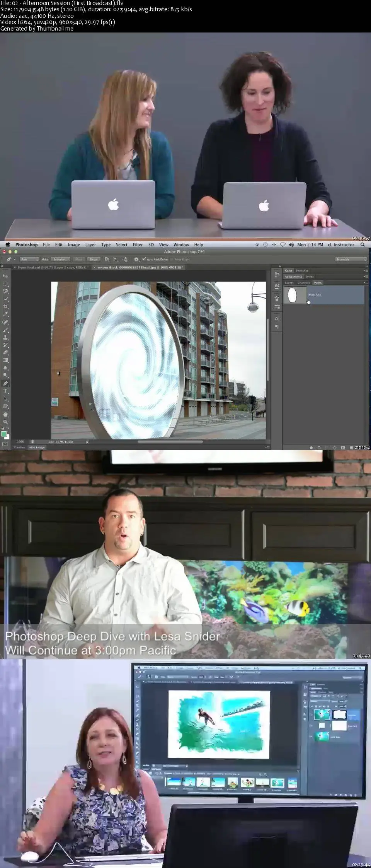The height and width of the screenshot is (868, 371).
Task: Toggle the Auto Add/Delete checkbox
Action: point(144,259)
